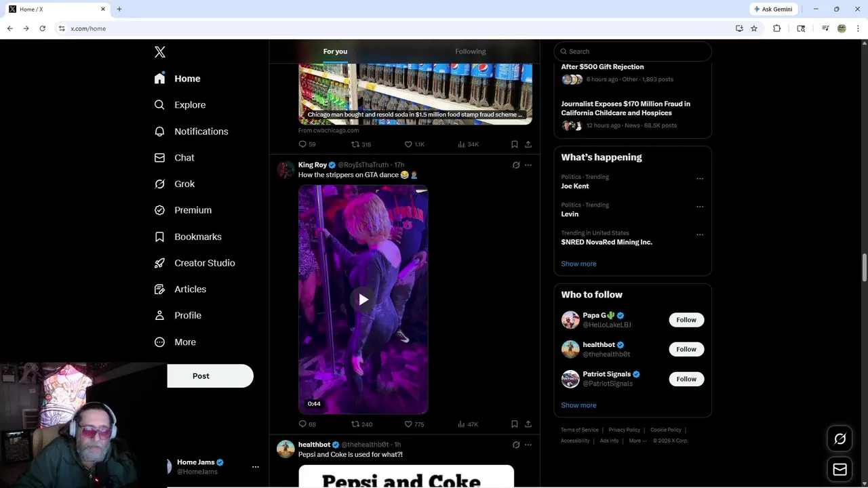The height and width of the screenshot is (488, 868).
Task: Reload the page in browser
Action: click(x=42, y=28)
